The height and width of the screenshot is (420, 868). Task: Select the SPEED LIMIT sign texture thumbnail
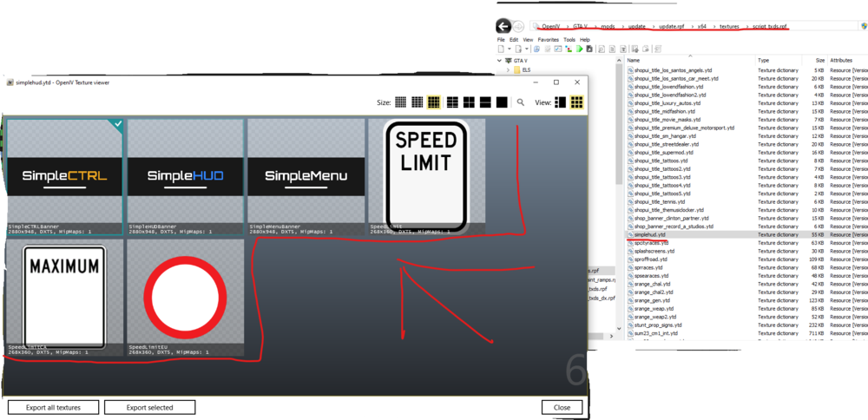pyautogui.click(x=427, y=176)
